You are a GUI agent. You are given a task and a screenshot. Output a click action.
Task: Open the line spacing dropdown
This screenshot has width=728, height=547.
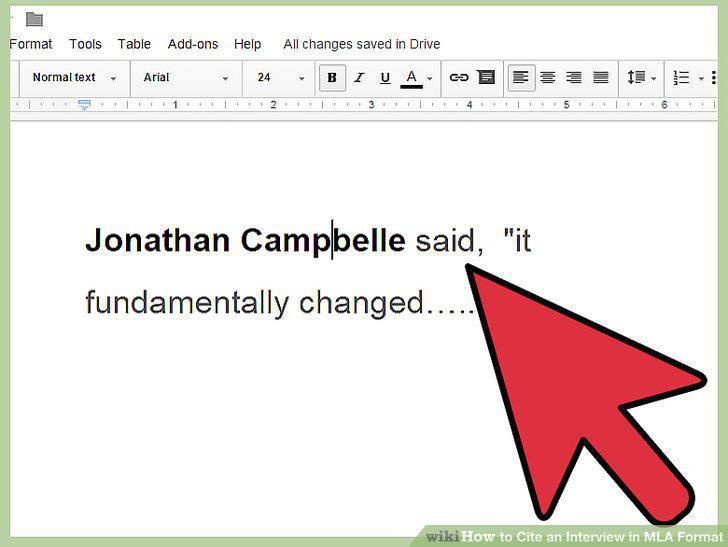[x=642, y=78]
